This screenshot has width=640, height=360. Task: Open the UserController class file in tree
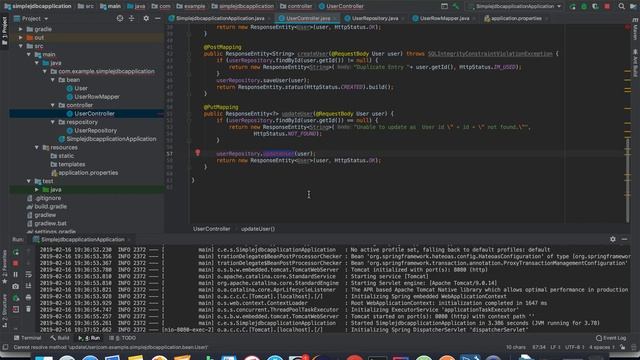coord(90,113)
